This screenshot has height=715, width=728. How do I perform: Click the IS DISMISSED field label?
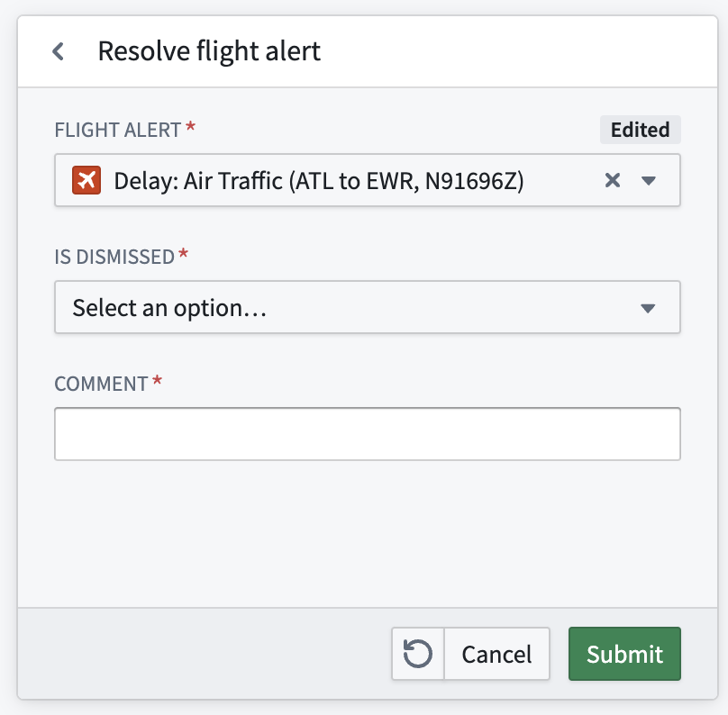[x=114, y=257]
